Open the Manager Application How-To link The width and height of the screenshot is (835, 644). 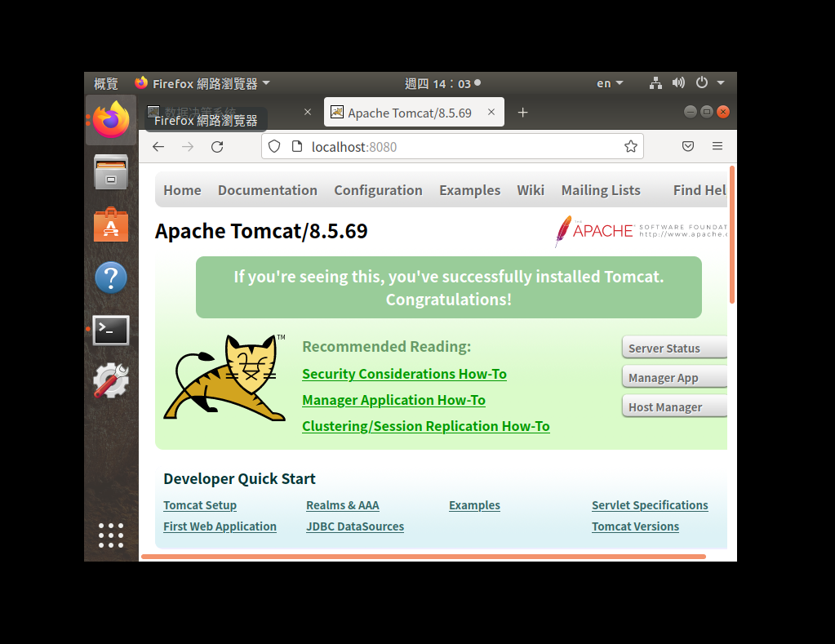pyautogui.click(x=393, y=400)
